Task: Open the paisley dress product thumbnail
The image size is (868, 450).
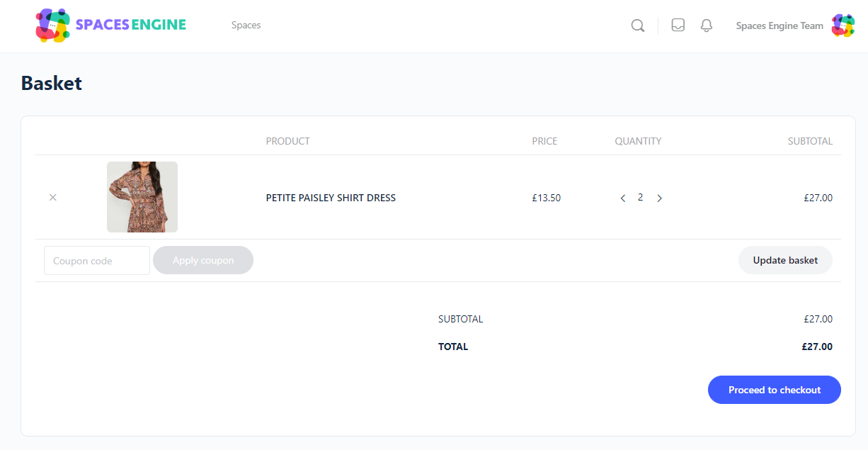Action: [x=142, y=197]
